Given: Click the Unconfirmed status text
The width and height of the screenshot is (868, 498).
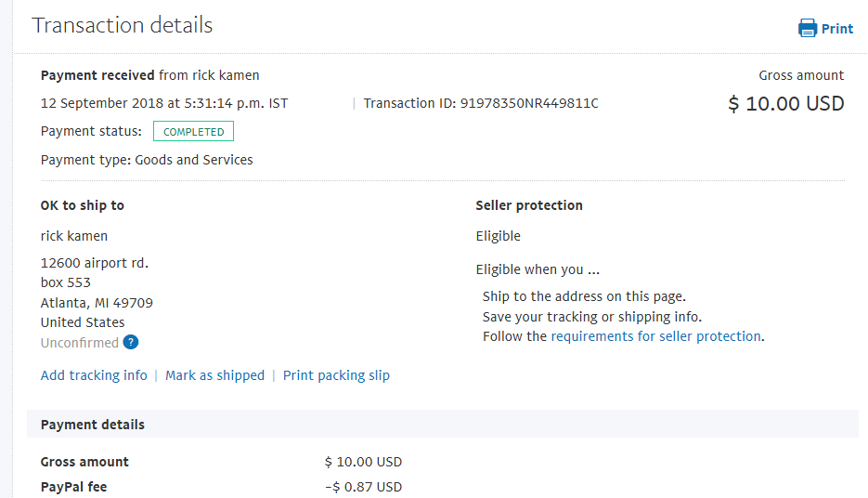Looking at the screenshot, I should (80, 343).
